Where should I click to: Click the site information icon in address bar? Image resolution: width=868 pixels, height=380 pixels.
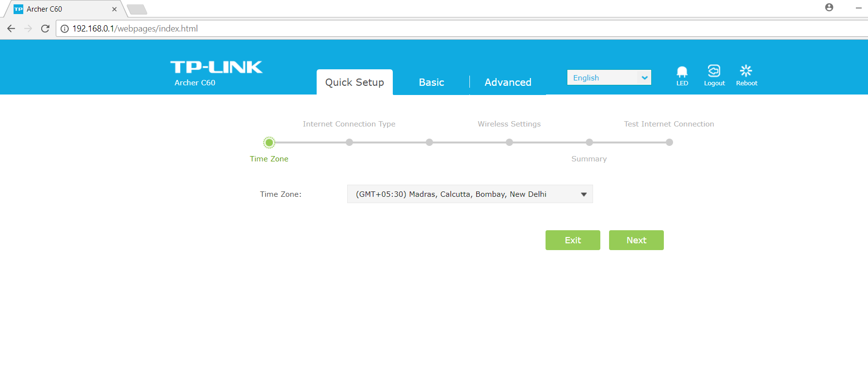click(64, 29)
